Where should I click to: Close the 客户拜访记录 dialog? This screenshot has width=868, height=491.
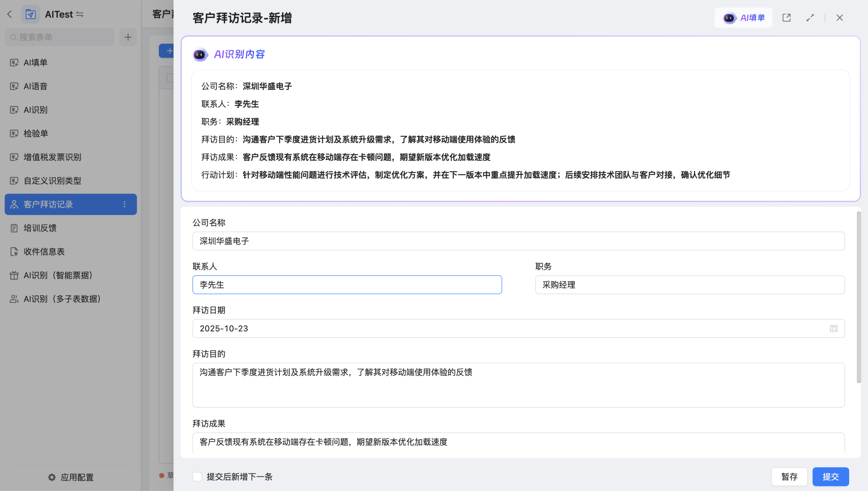click(x=839, y=17)
